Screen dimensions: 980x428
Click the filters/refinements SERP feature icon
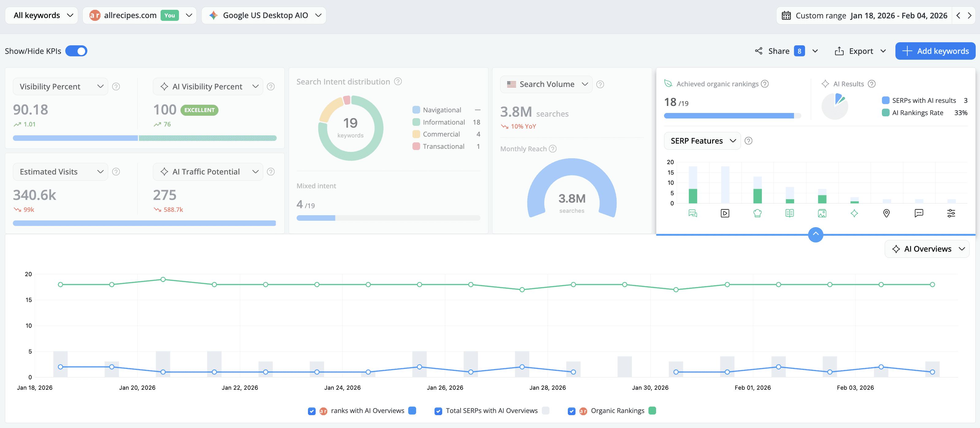tap(951, 213)
